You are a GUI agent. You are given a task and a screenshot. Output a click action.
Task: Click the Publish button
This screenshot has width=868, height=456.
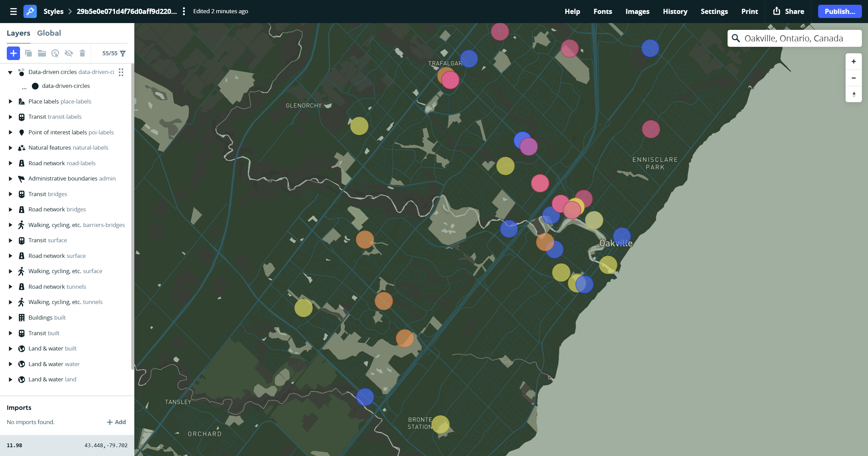tap(839, 12)
